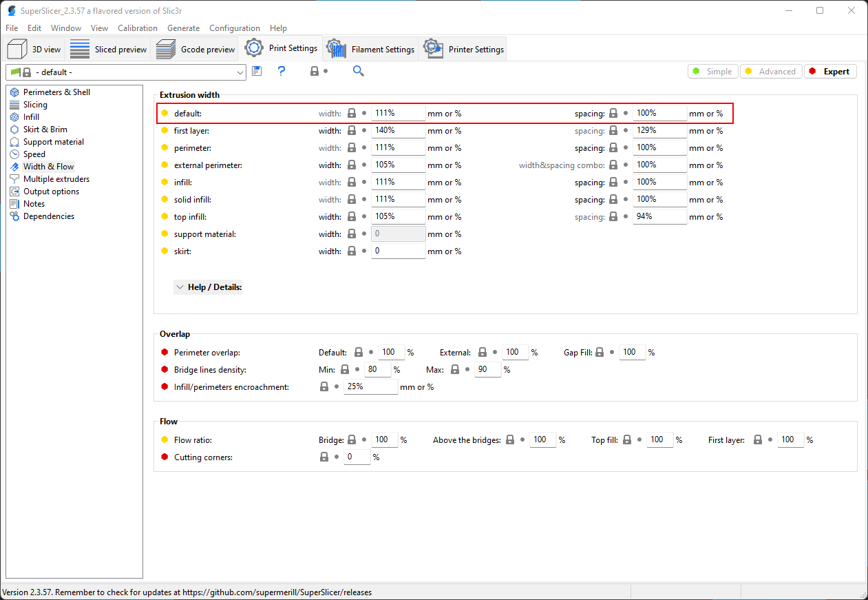Click the lock icon in the preset toolbar

[314, 71]
